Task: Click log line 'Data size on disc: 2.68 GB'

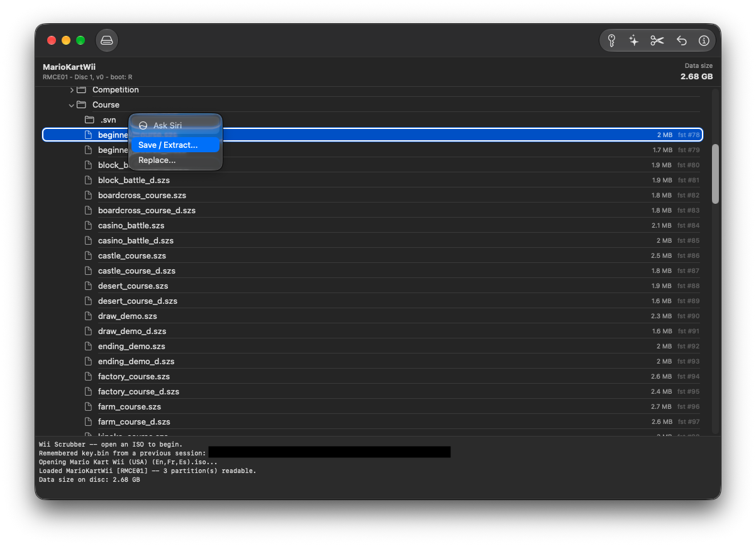Action: click(x=89, y=480)
